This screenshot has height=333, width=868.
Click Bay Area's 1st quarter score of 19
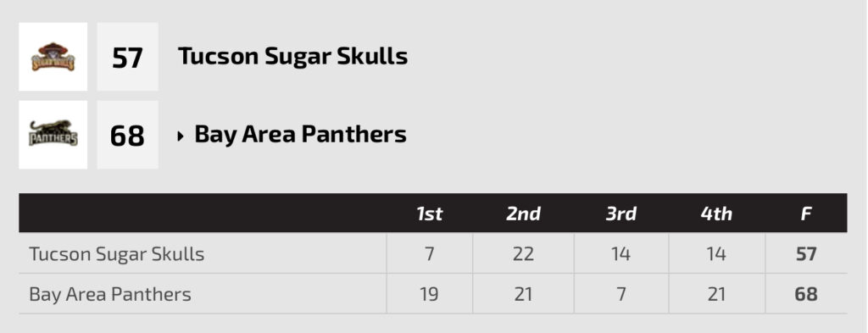430,294
